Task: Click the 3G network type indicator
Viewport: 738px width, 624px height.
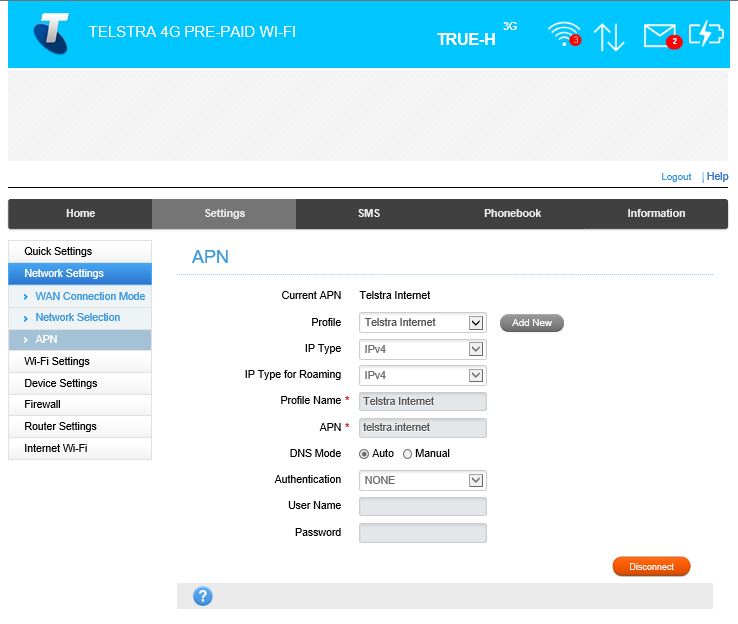Action: (510, 26)
